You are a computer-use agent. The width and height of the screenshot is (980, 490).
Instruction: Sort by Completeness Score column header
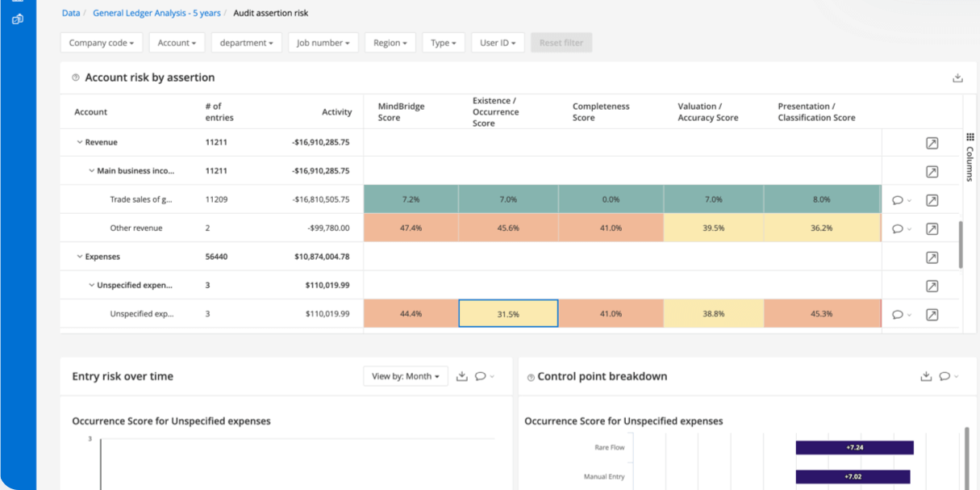(601, 112)
